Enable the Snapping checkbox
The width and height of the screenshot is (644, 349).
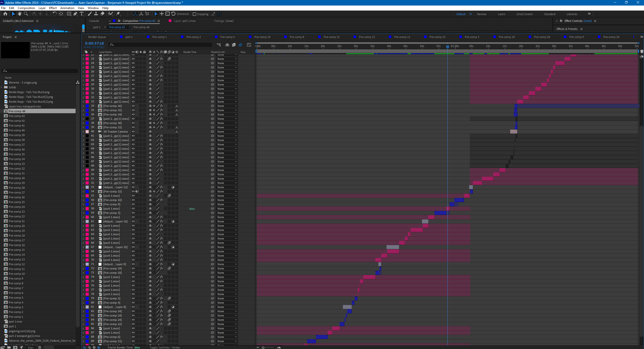(194, 14)
